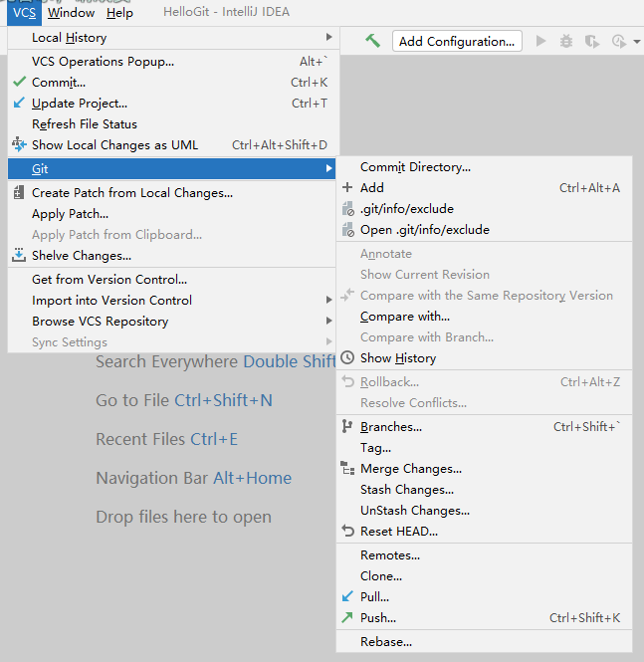This screenshot has width=644, height=662.
Task: Click the icon beside .git/info/exclude
Action: [x=348, y=209]
